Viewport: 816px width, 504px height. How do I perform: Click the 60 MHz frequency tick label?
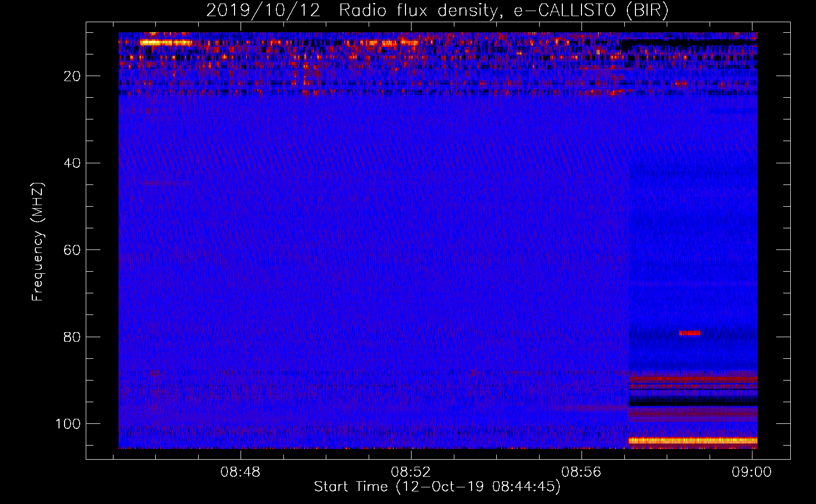click(x=73, y=250)
